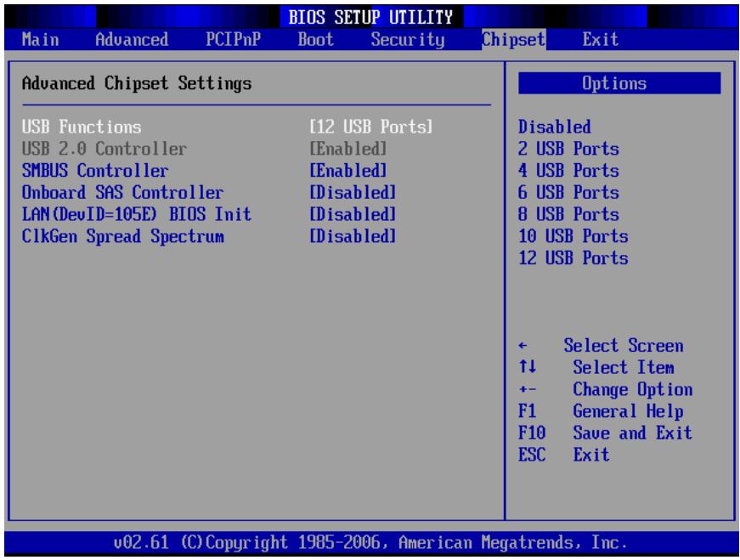This screenshot has width=740, height=560.
Task: Go to the Boot tab
Action: coord(316,39)
